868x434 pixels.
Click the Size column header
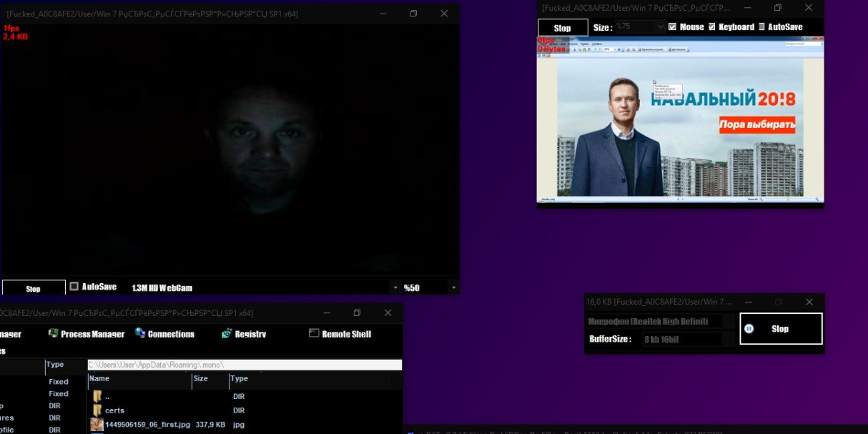(x=201, y=378)
